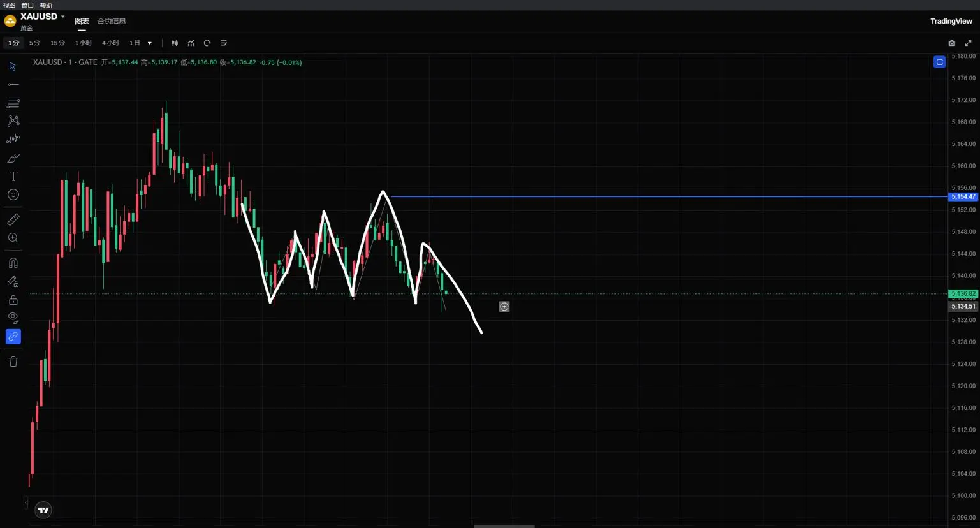Select the Text annotation tool

pos(13,176)
